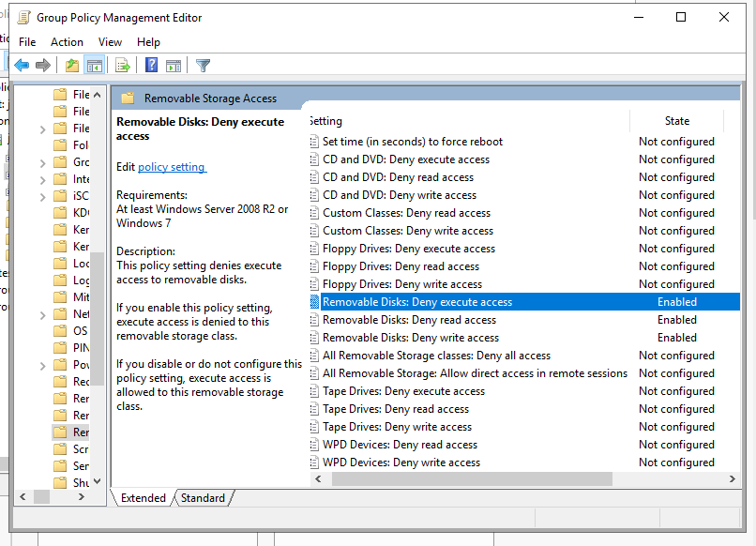The image size is (756, 546).
Task: Click the Forward navigation arrow icon
Action: click(x=43, y=65)
